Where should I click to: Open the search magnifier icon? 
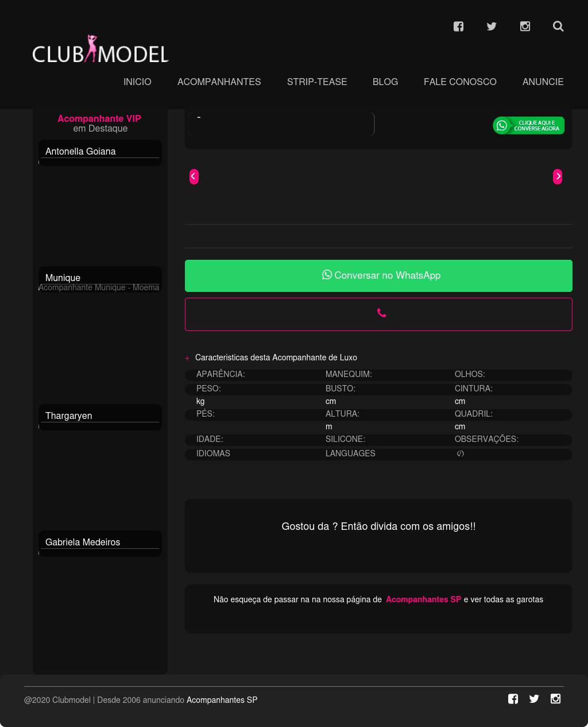click(x=558, y=26)
